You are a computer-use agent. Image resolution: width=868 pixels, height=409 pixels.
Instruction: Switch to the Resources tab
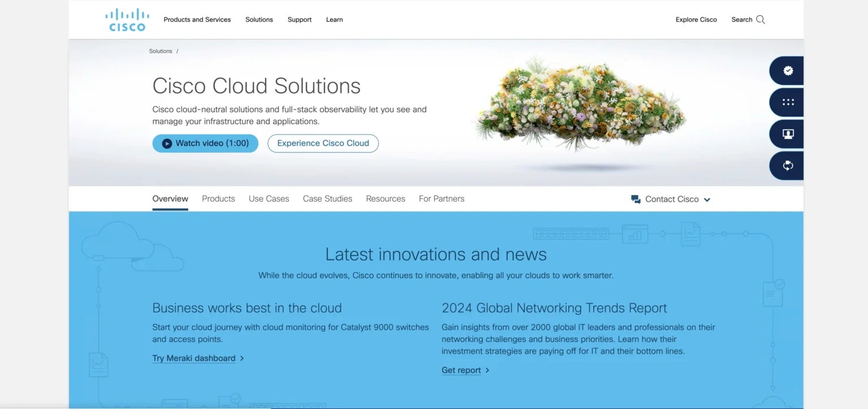tap(385, 199)
